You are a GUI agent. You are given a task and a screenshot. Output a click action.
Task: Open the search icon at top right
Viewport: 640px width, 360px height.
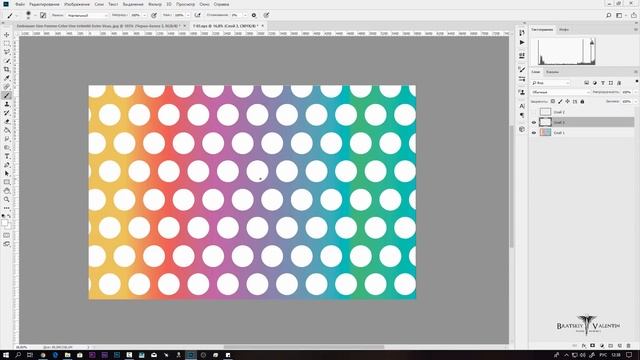[608, 15]
